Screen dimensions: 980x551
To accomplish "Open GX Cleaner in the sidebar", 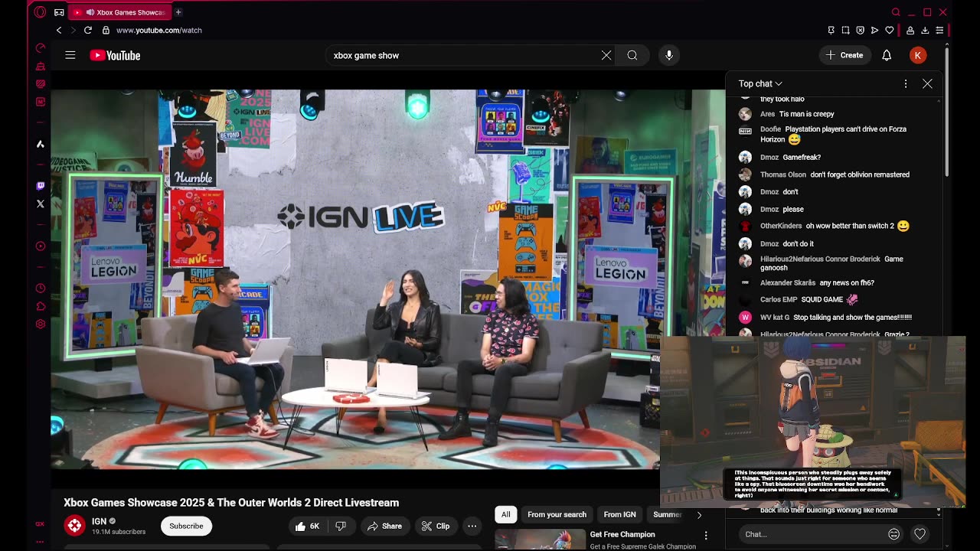I will (41, 66).
